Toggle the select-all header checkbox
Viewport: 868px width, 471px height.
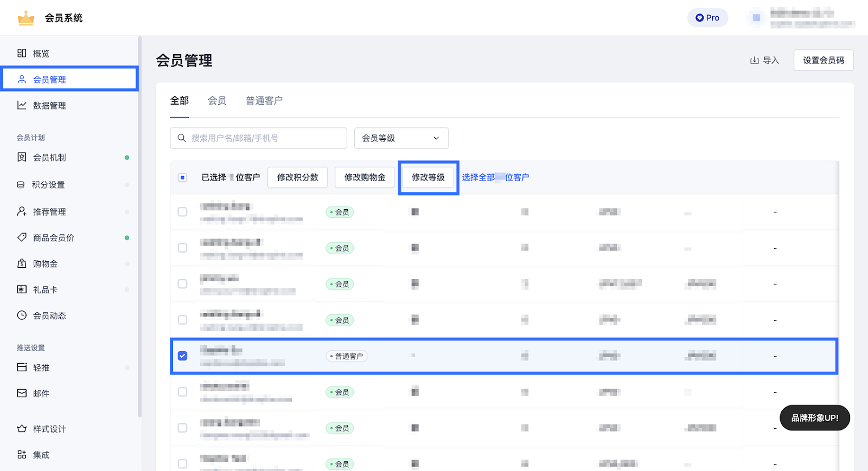[x=183, y=177]
